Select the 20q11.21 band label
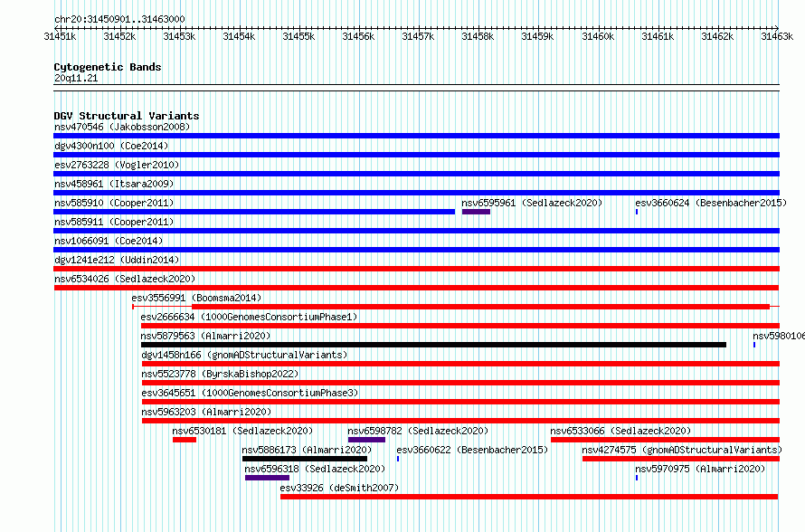 76,78
